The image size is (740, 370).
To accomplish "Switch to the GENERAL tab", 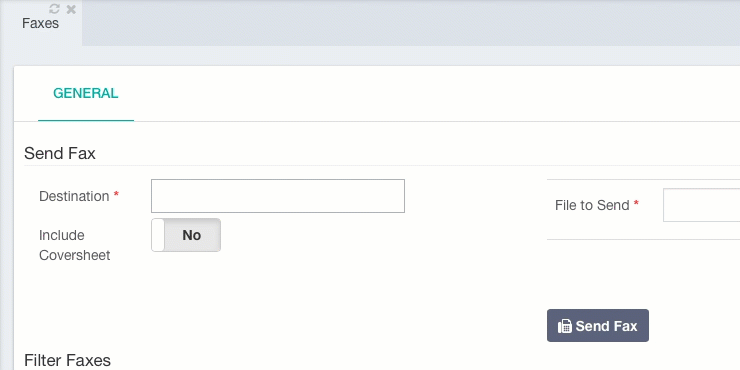I will point(85,93).
